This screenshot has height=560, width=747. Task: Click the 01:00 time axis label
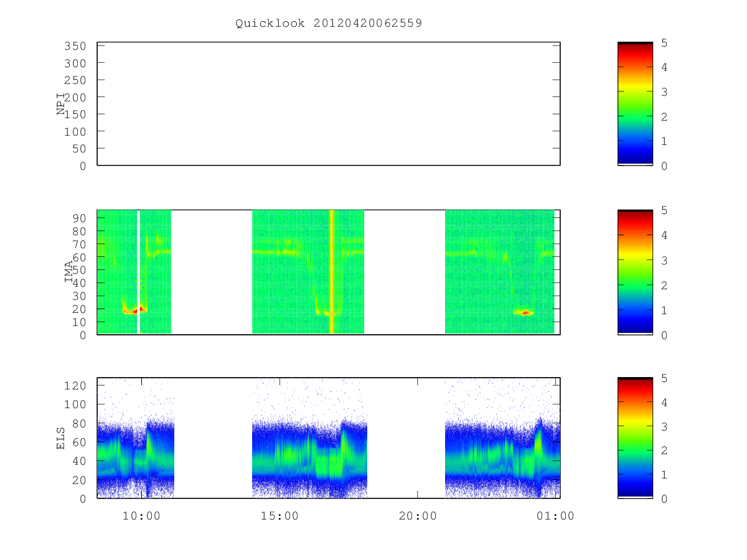(x=555, y=516)
